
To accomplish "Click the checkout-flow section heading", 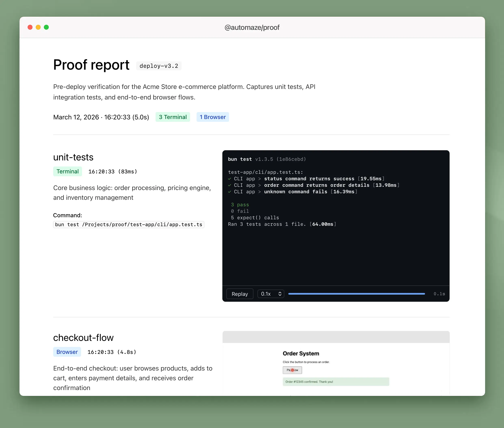I will click(83, 338).
